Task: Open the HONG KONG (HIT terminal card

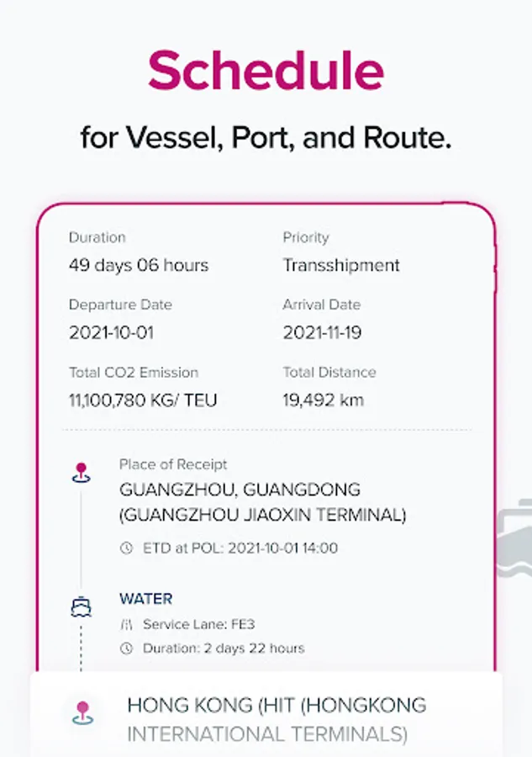Action: tap(277, 719)
